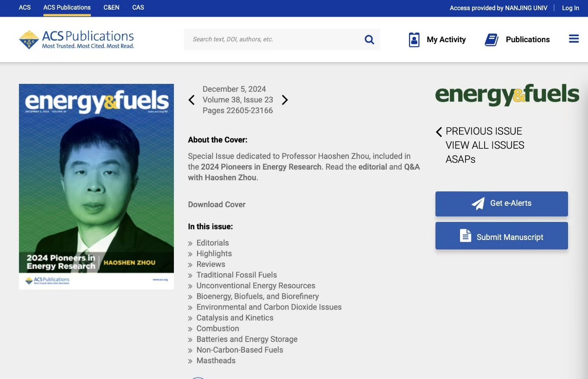The height and width of the screenshot is (379, 588).
Task: Click the Energy & Fuels journal logo
Action: tap(507, 95)
